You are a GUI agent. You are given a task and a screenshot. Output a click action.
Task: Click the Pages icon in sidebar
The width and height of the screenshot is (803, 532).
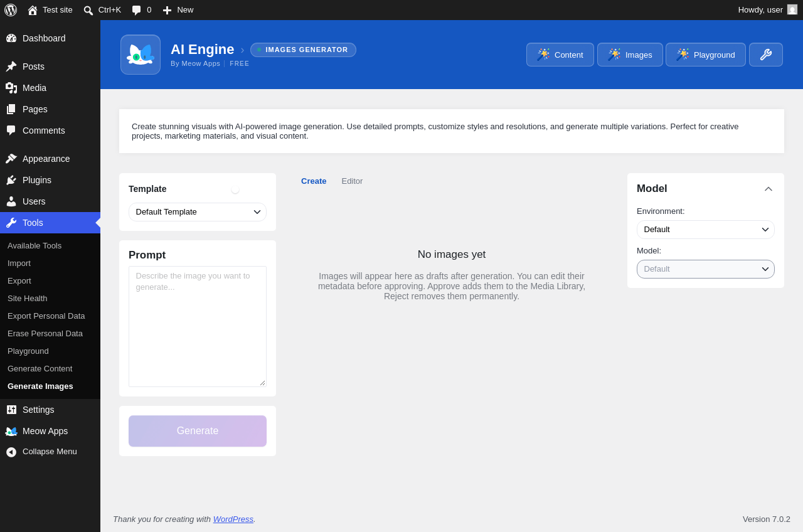point(11,109)
